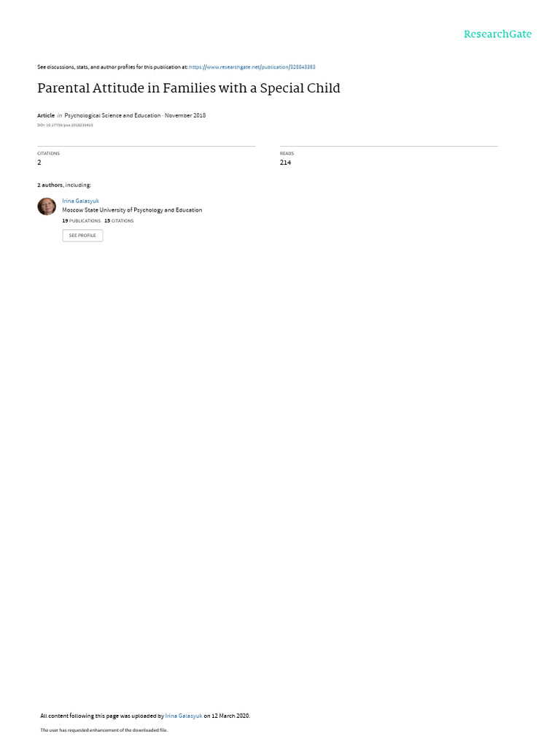Click the requested enhancement notice at bottom
Screen dimensions: 560x747
pyautogui.click(x=104, y=729)
